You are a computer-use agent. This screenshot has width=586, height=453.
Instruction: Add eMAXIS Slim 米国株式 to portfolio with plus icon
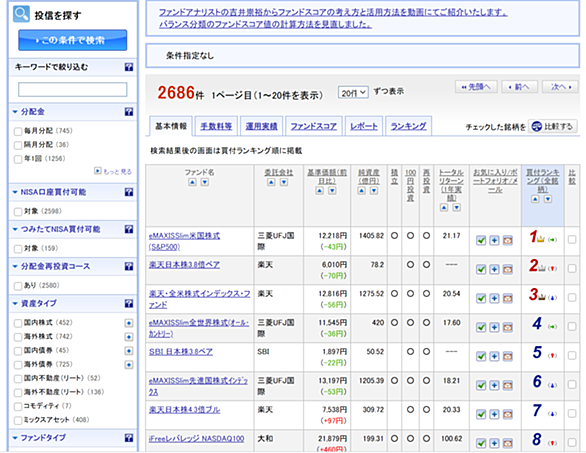[494, 240]
